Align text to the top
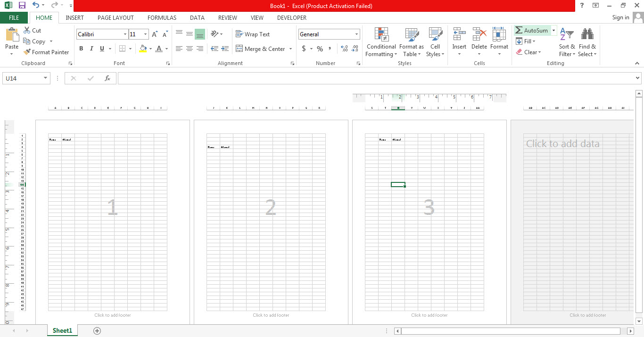This screenshot has width=644, height=337. pyautogui.click(x=179, y=34)
